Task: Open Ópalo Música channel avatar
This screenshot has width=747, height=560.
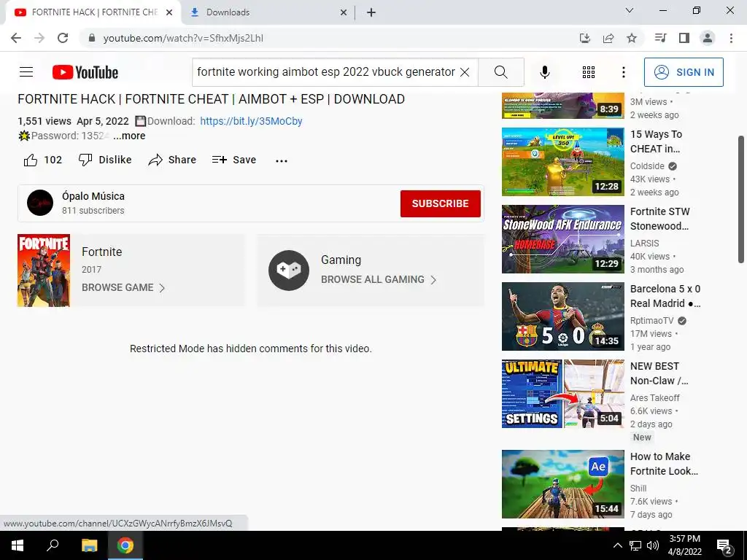Action: coord(40,203)
